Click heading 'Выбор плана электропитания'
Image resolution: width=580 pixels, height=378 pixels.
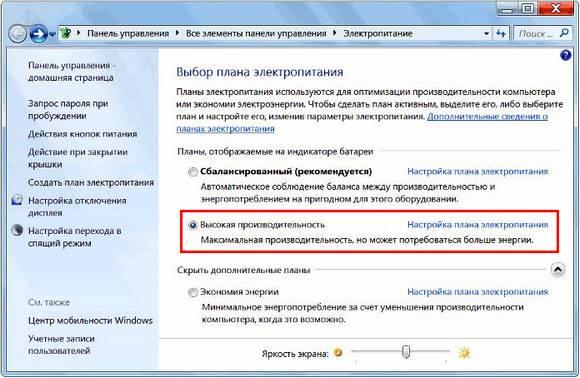click(x=260, y=72)
